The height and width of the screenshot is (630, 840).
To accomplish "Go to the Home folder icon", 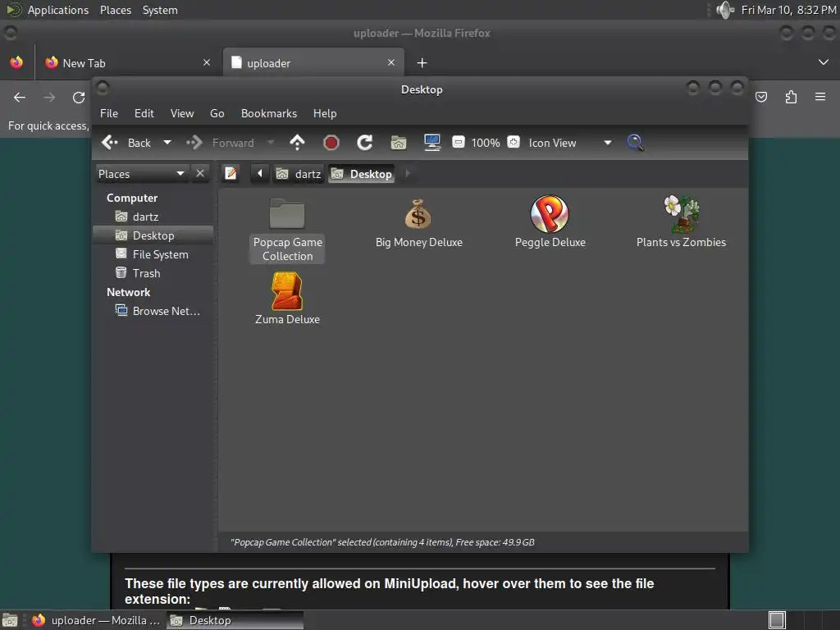I will [399, 143].
